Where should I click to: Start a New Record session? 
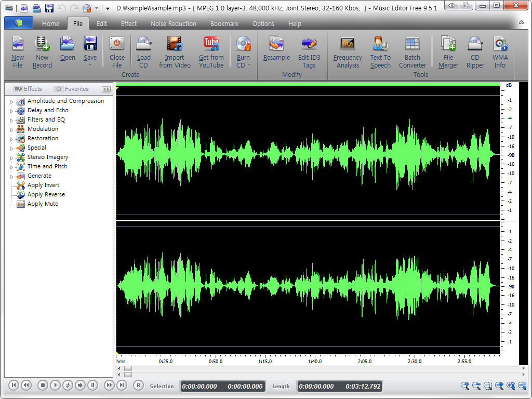tap(42, 52)
